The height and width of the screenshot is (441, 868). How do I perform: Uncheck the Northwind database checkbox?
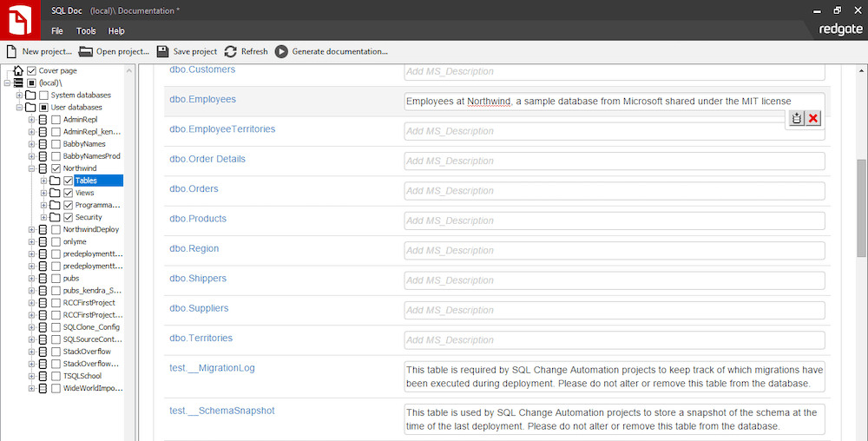coord(56,168)
